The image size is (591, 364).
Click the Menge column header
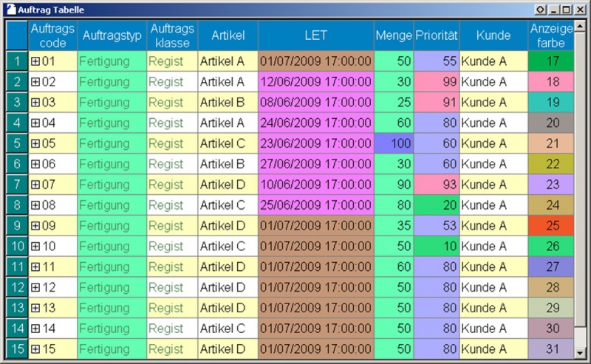click(x=394, y=35)
